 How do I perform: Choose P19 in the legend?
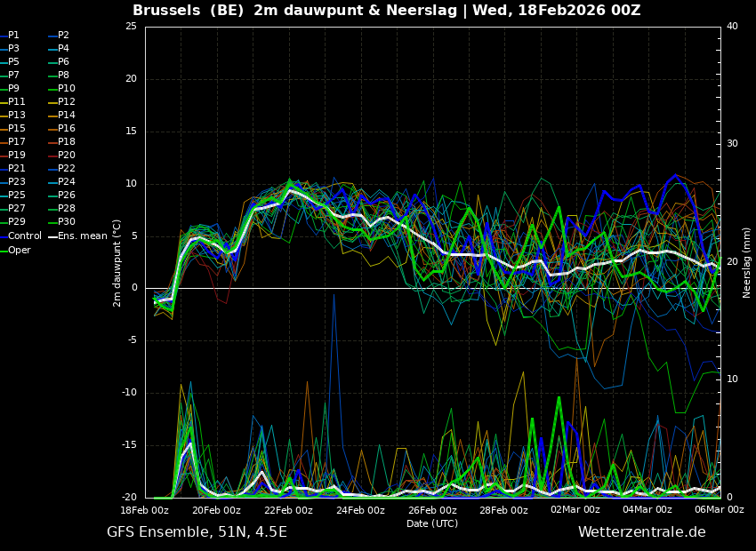(13, 156)
